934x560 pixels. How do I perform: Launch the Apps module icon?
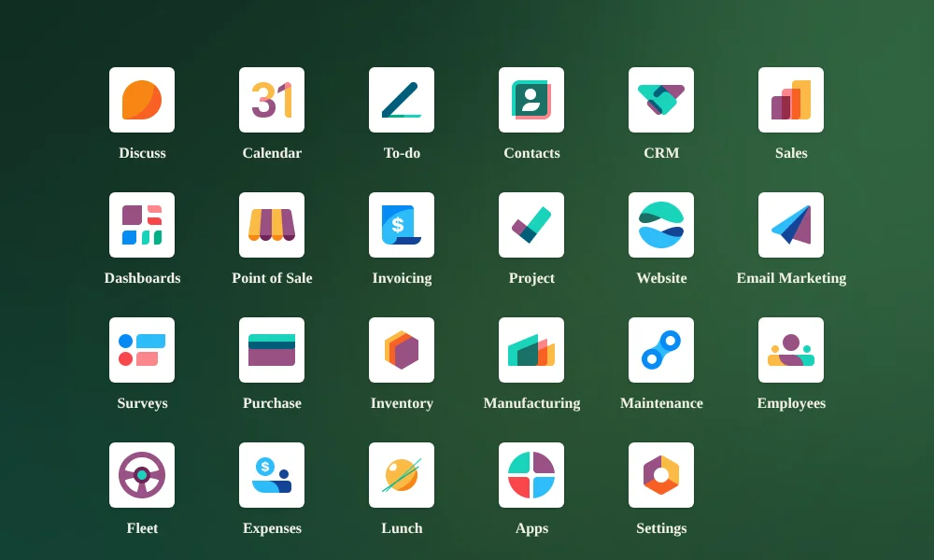531,475
